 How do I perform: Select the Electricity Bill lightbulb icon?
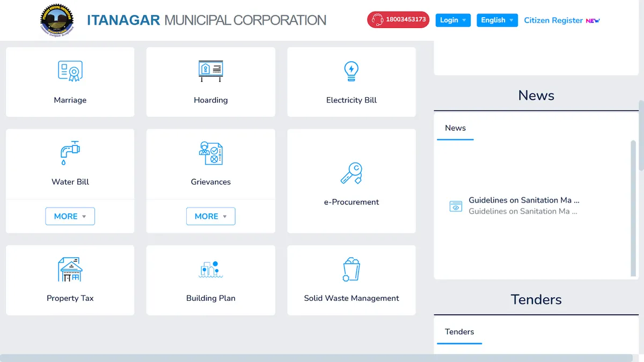pyautogui.click(x=351, y=71)
